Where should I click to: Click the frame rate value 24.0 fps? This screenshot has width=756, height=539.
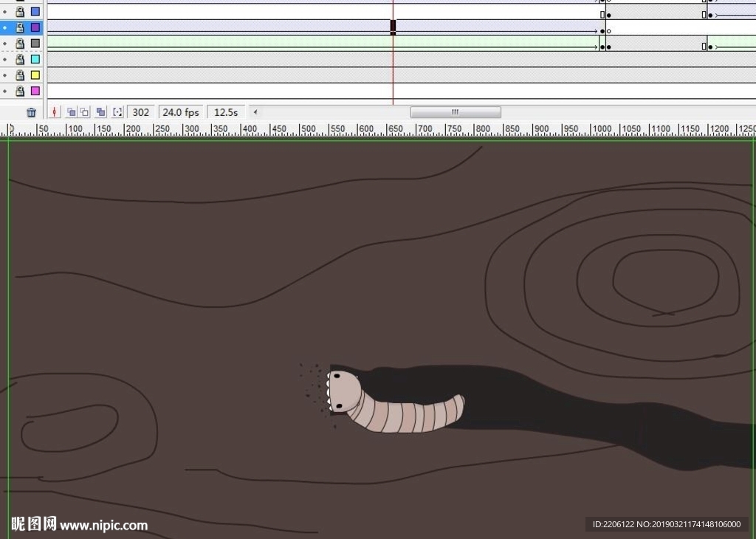point(181,112)
